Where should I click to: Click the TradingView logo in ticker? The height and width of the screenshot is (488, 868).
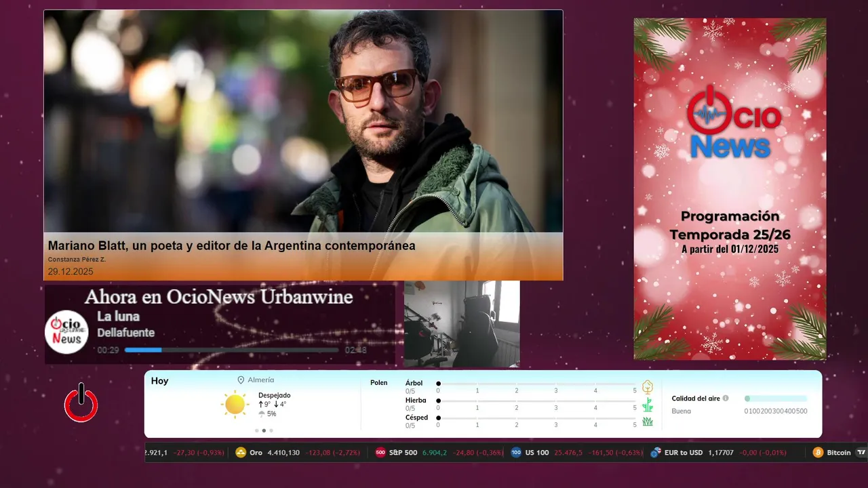(861, 453)
